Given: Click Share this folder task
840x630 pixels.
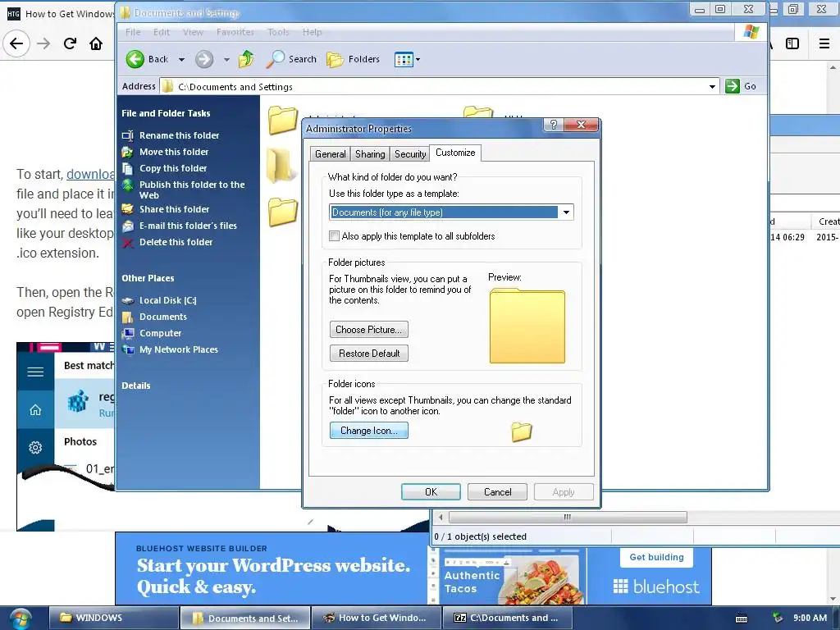Looking at the screenshot, I should (x=174, y=209).
